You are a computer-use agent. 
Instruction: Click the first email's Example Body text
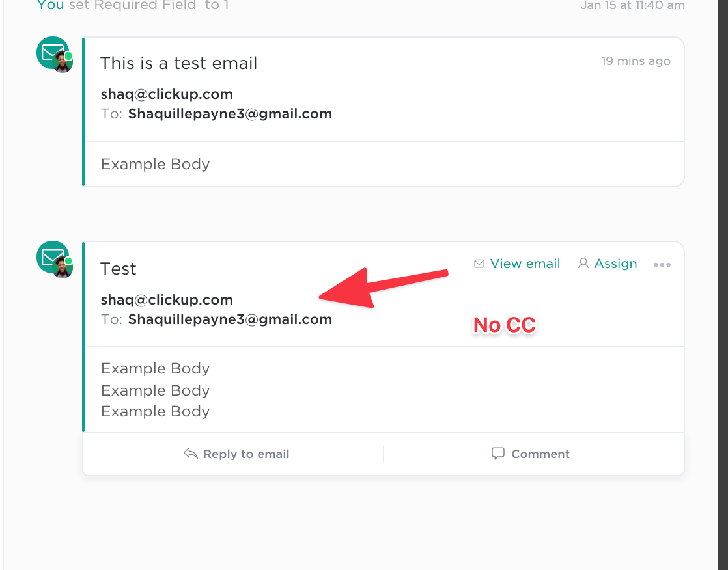click(155, 164)
